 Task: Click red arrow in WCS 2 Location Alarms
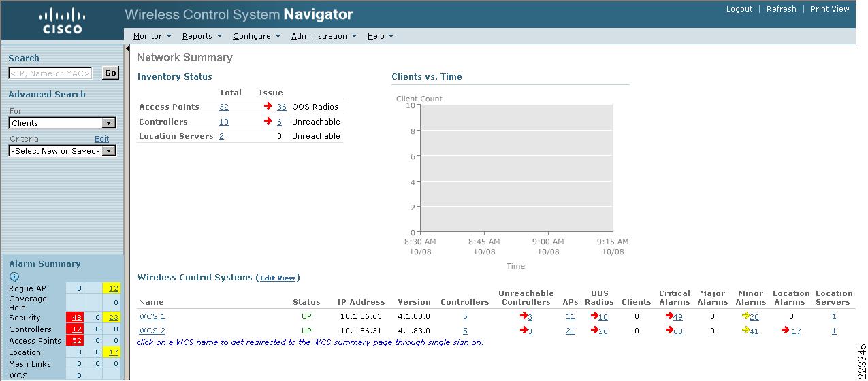(785, 331)
